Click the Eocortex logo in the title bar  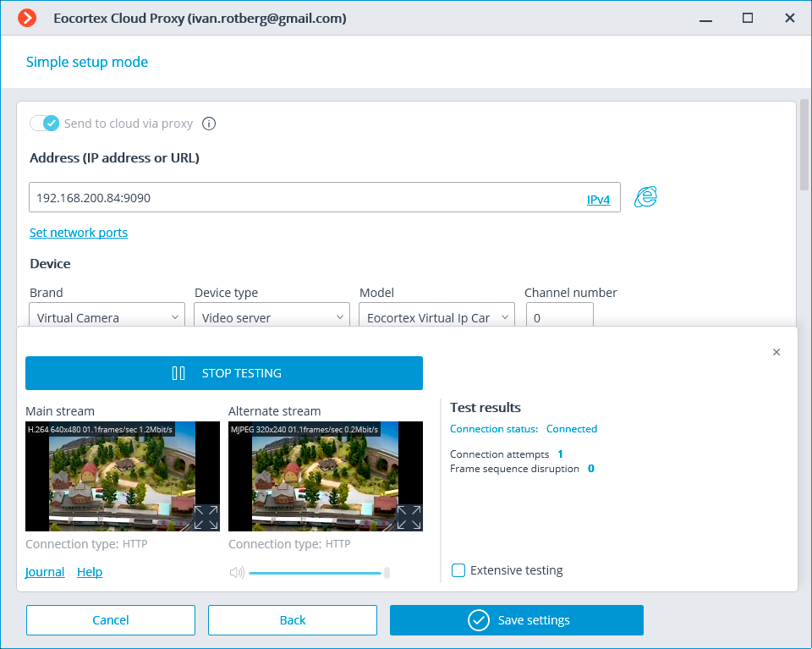click(x=25, y=18)
